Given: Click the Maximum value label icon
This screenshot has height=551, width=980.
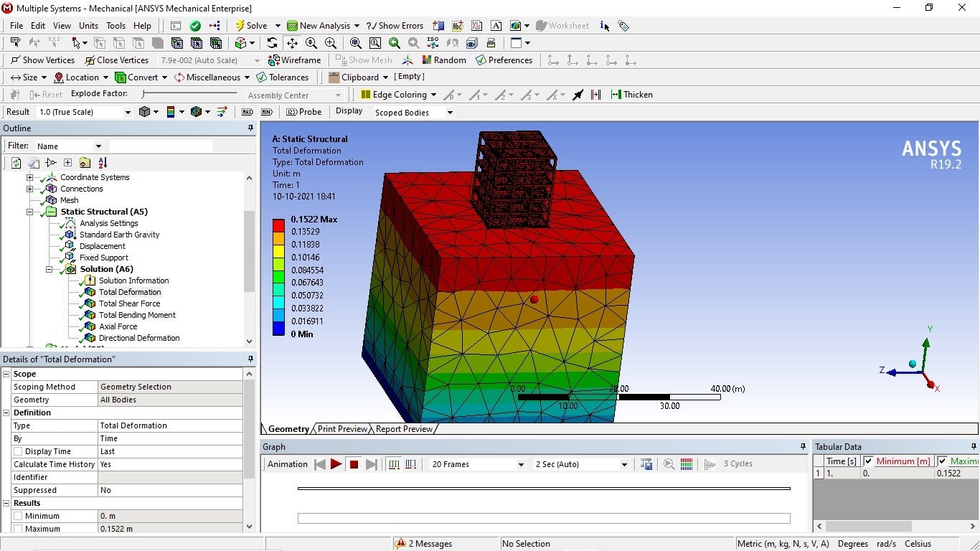Looking at the screenshot, I should click(248, 112).
